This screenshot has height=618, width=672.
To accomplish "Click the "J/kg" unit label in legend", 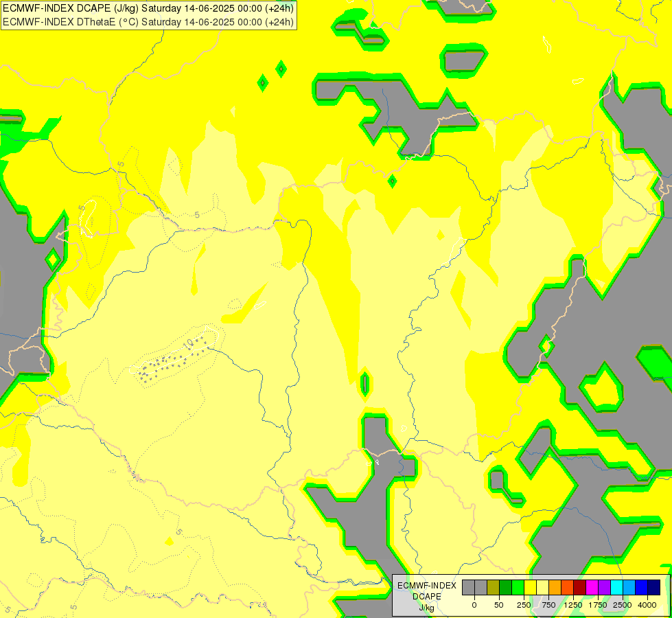I will 427,608.
